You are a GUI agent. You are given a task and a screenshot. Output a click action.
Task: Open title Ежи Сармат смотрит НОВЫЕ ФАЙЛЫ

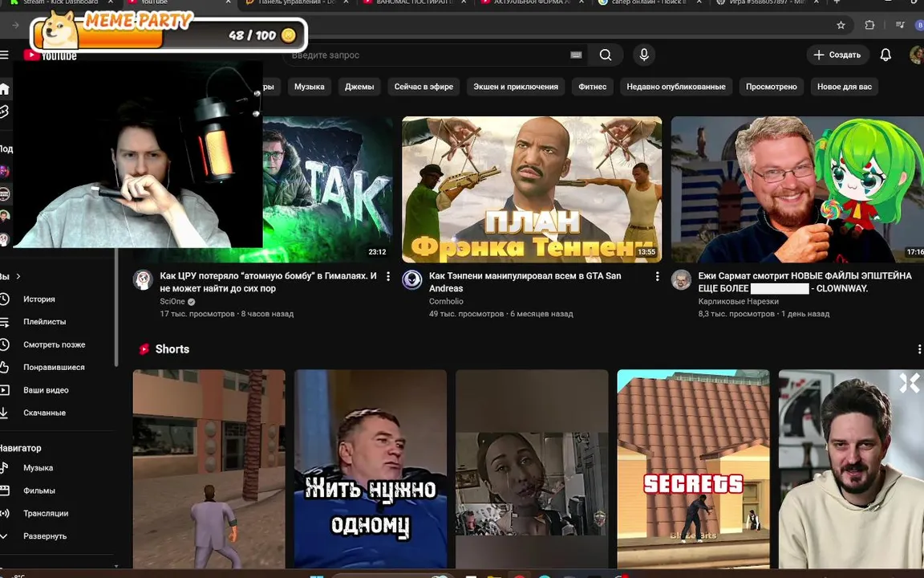pos(805,282)
